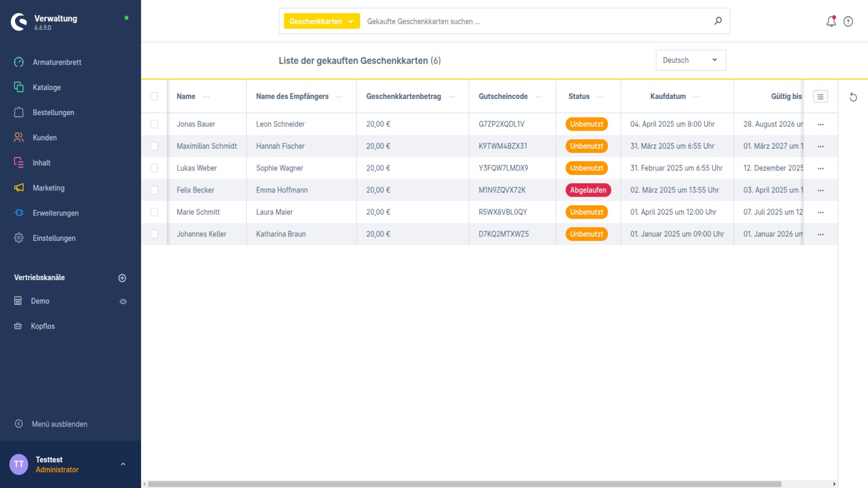Collapse sidebar with Menü ausblenden
Image resolution: width=868 pixels, height=488 pixels.
[59, 424]
